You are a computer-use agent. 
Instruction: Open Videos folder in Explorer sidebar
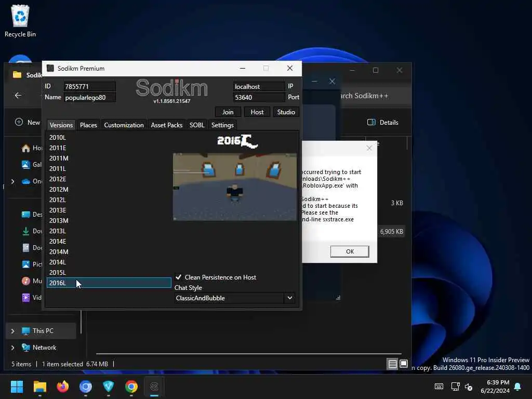point(32,298)
